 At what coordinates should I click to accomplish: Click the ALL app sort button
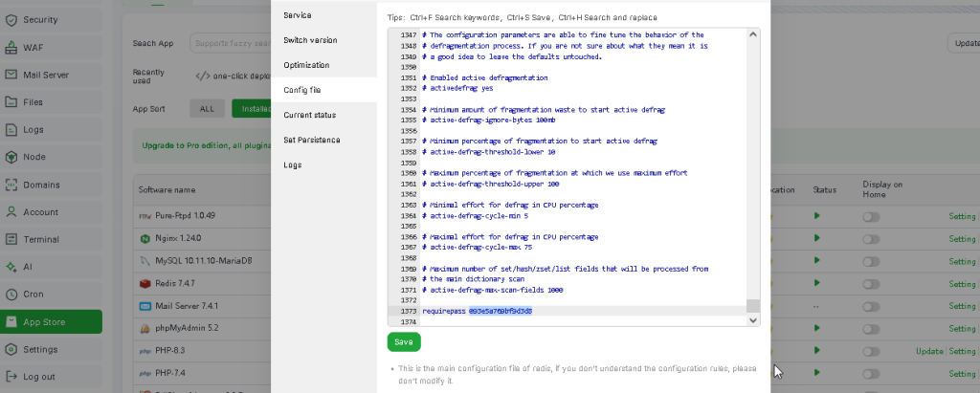point(207,109)
